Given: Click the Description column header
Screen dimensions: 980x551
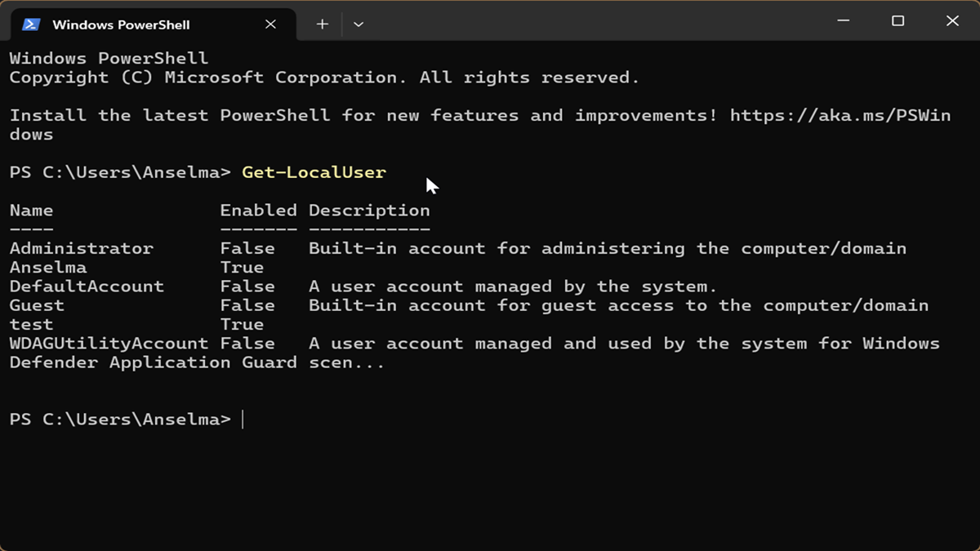Looking at the screenshot, I should (x=369, y=211).
